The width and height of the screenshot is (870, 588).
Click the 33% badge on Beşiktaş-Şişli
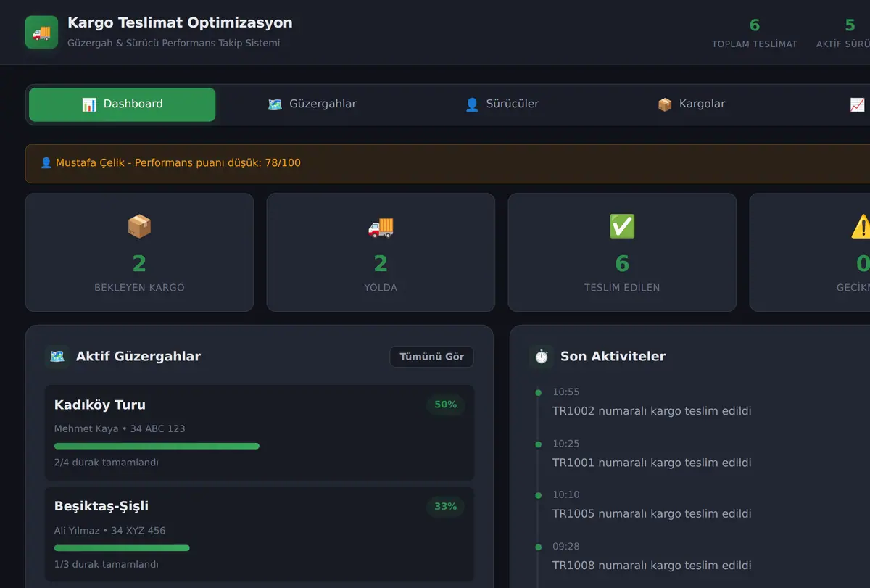[x=446, y=506]
